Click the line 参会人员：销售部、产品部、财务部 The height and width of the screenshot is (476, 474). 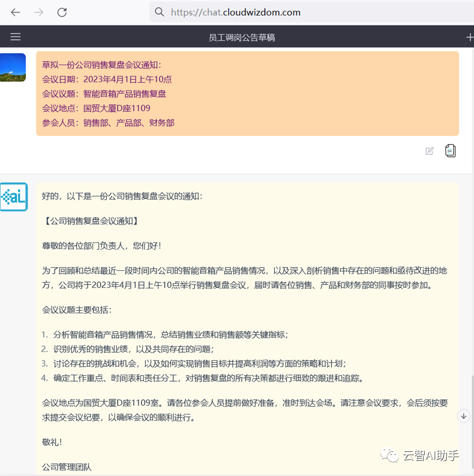coord(108,123)
